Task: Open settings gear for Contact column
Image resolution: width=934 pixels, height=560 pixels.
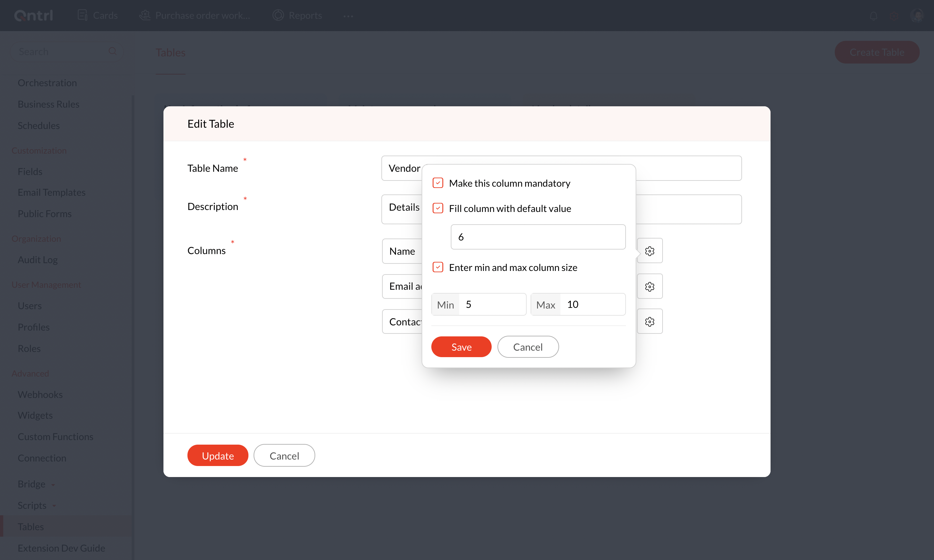Action: pyautogui.click(x=649, y=321)
